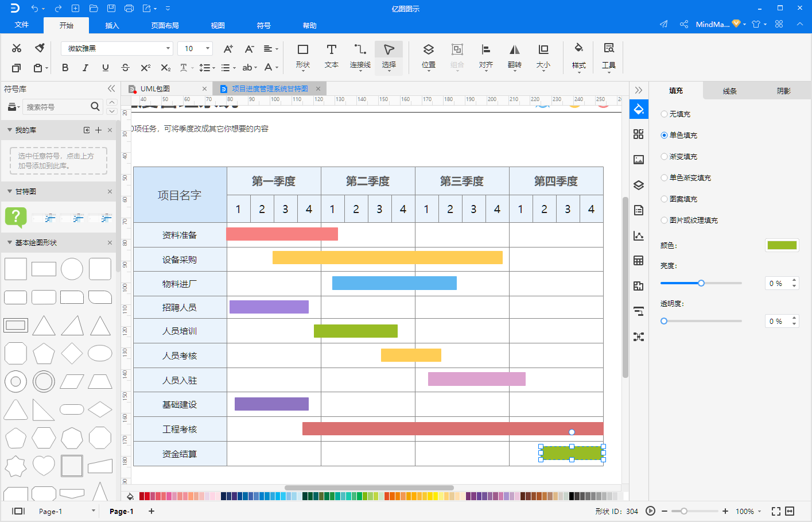Collapse the 符号库 panel with double chevron
Image resolution: width=812 pixels, height=522 pixels.
point(111,88)
